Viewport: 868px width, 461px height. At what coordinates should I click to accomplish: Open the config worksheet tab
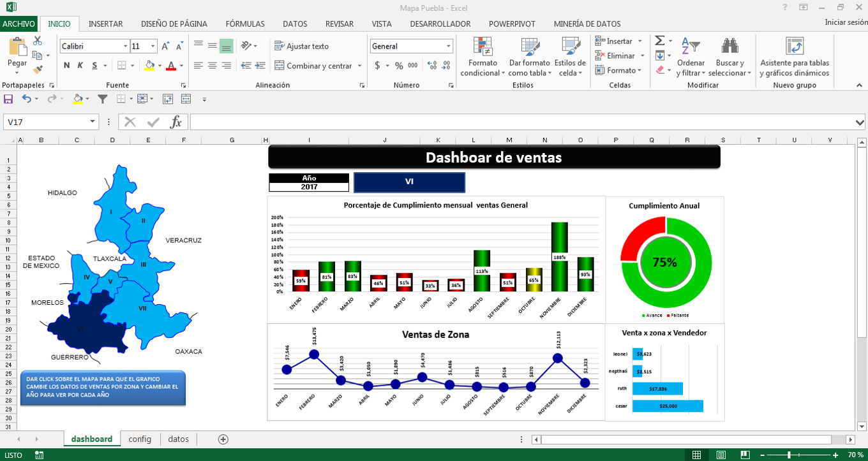140,439
